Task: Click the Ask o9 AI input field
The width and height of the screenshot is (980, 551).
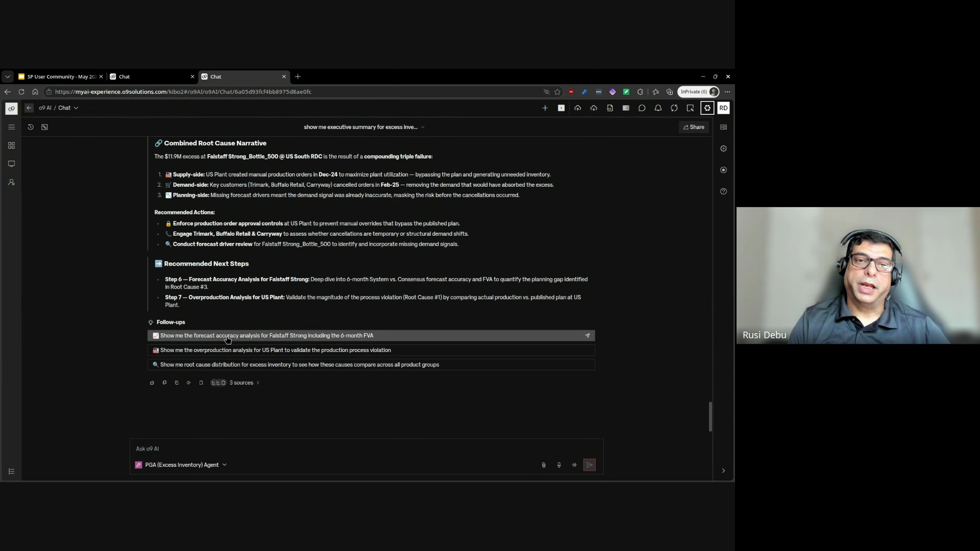Action: tap(366, 449)
